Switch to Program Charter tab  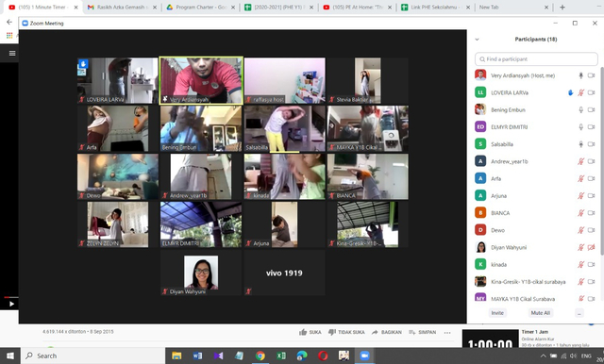(200, 8)
